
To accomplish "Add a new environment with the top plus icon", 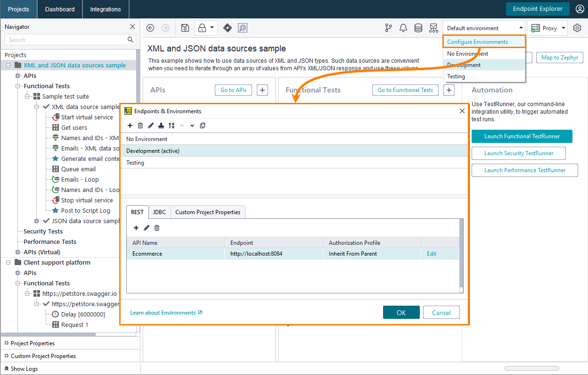I will coord(130,125).
